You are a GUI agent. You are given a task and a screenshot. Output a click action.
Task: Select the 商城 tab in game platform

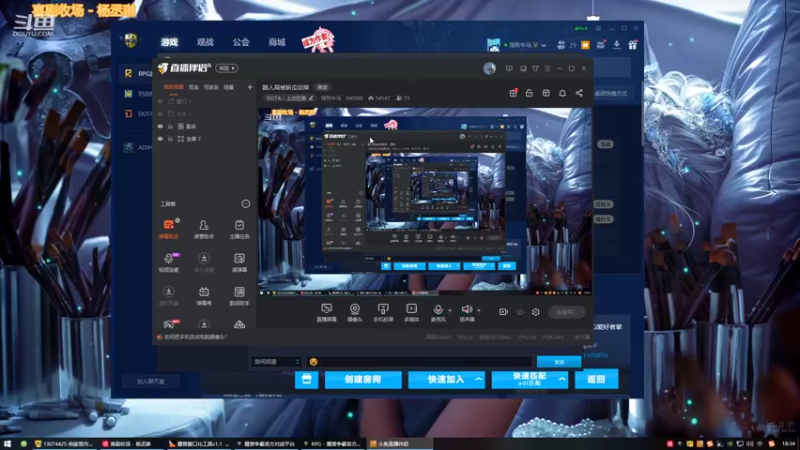277,42
